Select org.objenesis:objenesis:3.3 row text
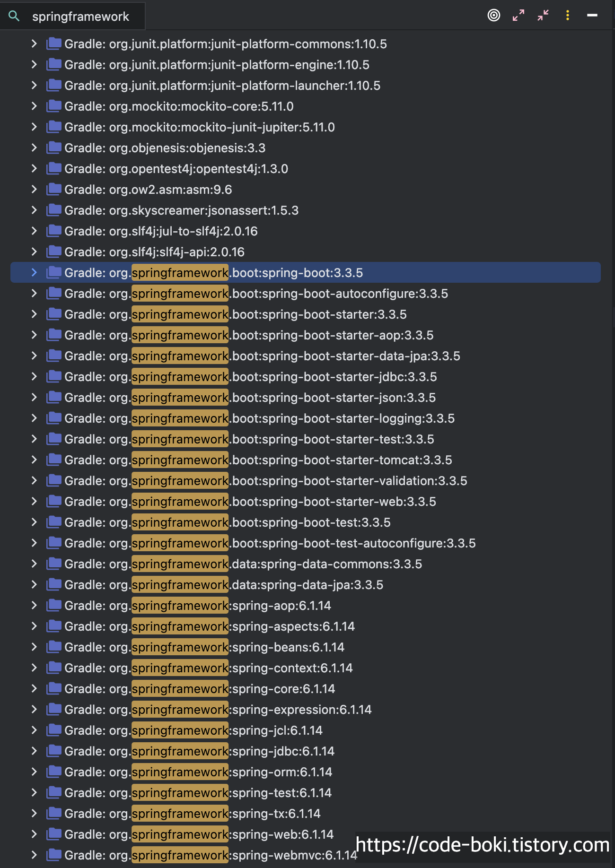This screenshot has height=868, width=615. [x=165, y=148]
